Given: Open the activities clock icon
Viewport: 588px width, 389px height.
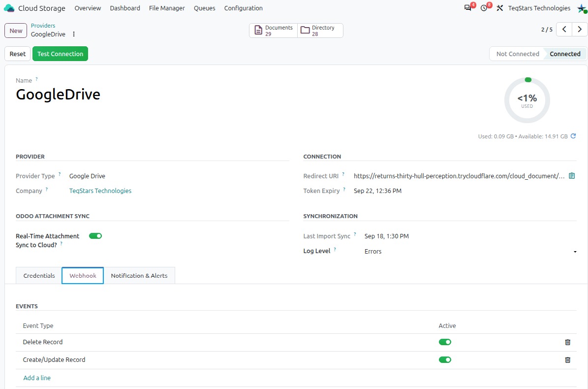Looking at the screenshot, I should click(x=484, y=8).
